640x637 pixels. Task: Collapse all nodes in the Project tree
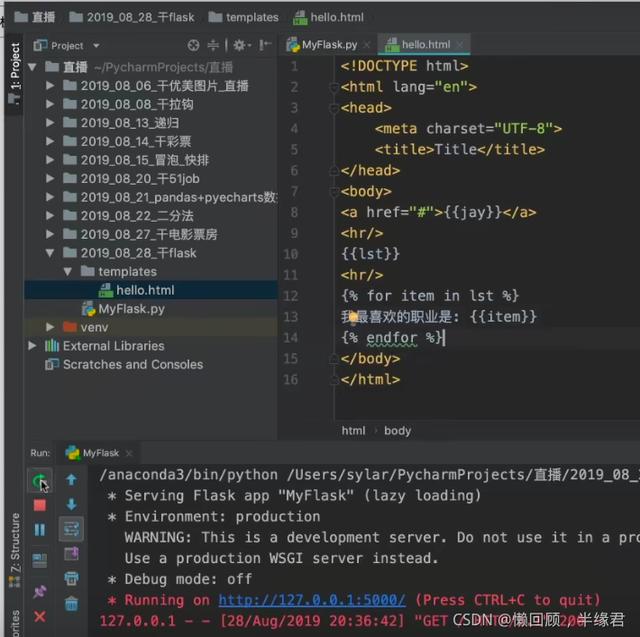click(x=213, y=45)
